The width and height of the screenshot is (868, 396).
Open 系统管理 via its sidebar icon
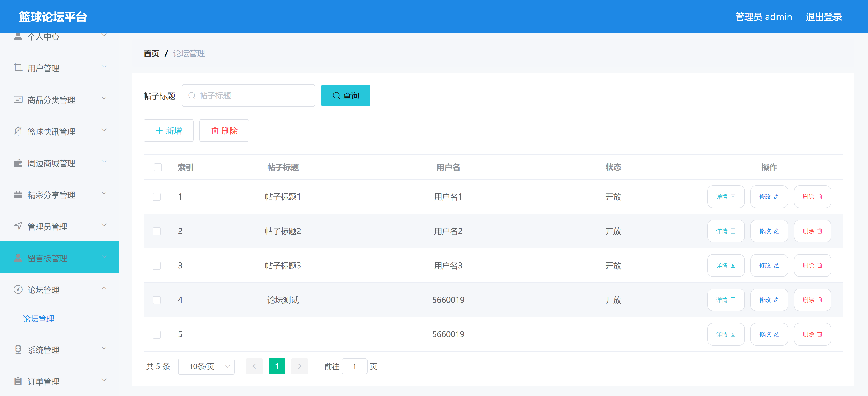click(x=18, y=349)
